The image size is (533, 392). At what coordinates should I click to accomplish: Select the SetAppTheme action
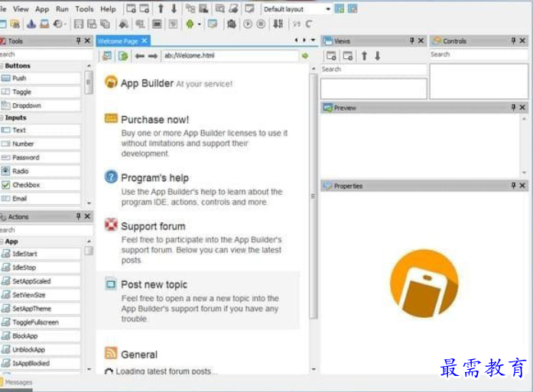(41, 309)
